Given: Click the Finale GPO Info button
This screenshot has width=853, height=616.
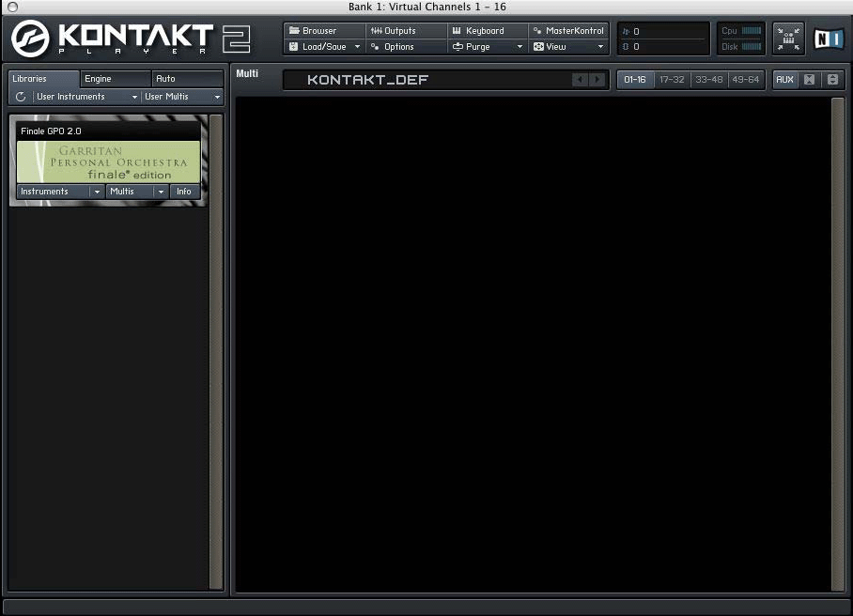Looking at the screenshot, I should [184, 192].
